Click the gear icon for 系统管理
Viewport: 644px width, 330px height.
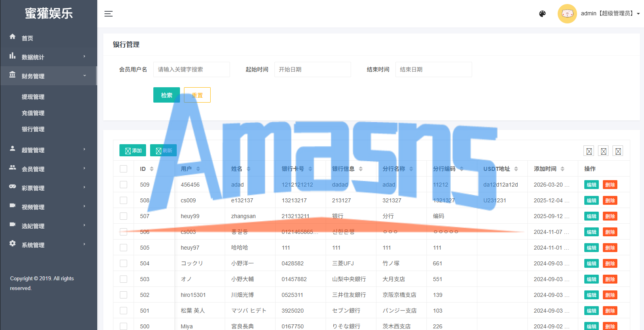pos(13,244)
